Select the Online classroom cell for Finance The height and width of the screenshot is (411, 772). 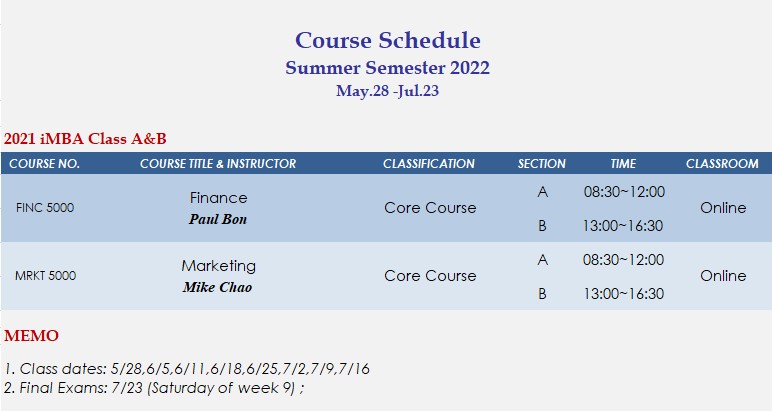point(723,208)
